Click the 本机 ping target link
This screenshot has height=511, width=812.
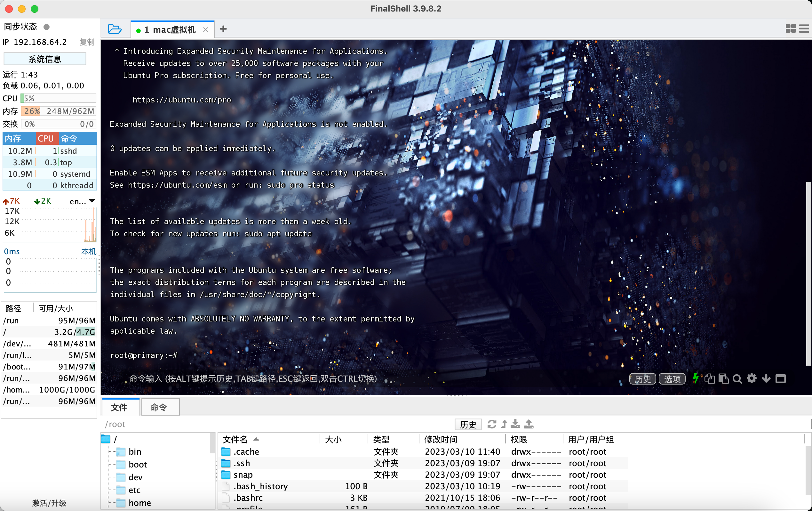(x=89, y=251)
